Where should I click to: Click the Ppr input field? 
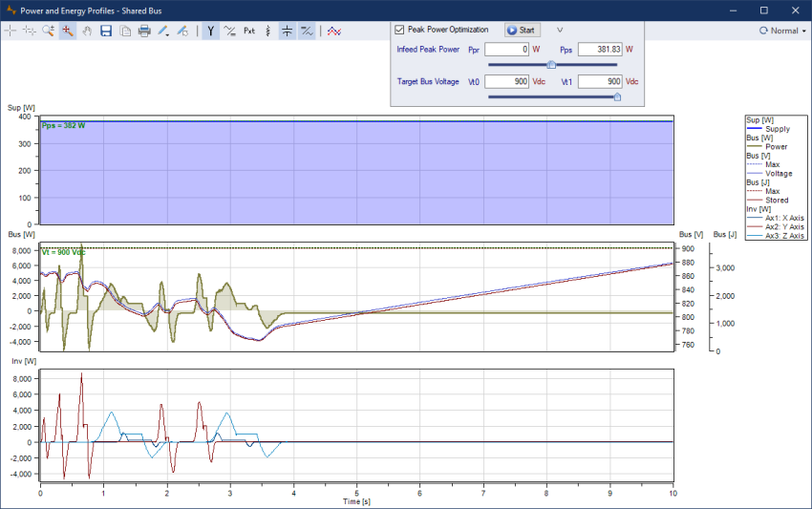[x=506, y=49]
